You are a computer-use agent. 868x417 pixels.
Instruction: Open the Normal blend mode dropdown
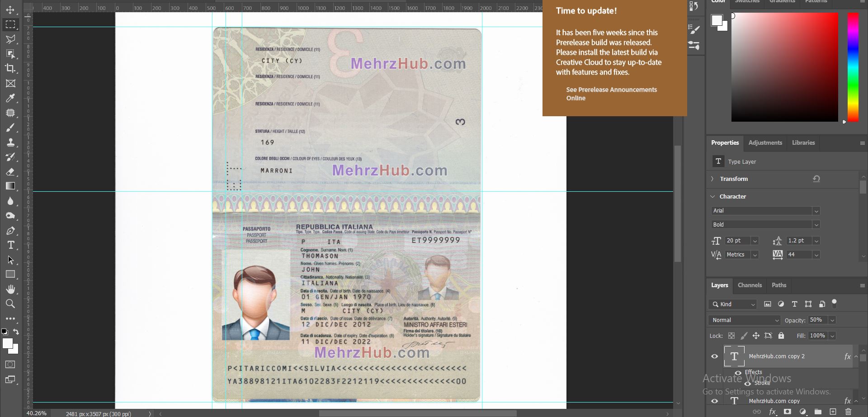coord(745,320)
